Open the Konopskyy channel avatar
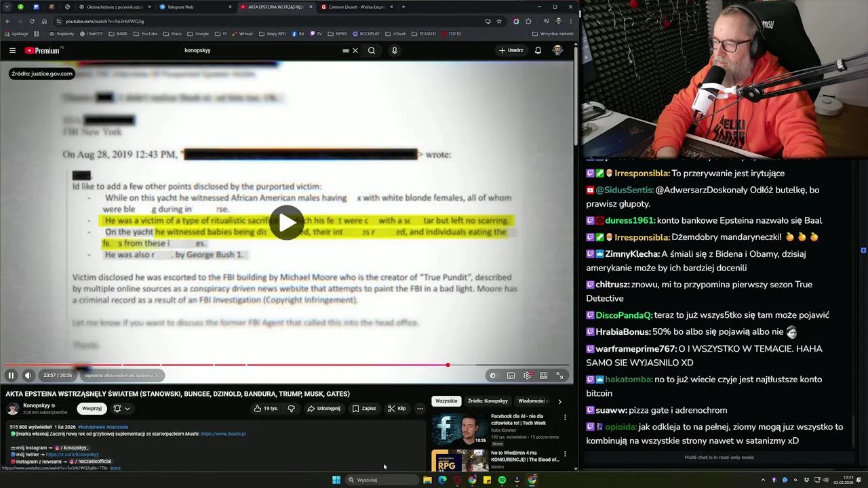This screenshot has height=488, width=868. point(13,409)
